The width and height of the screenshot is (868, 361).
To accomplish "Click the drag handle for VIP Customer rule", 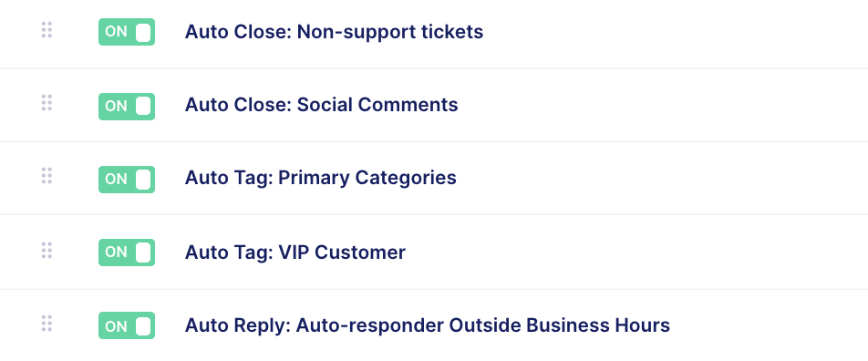I will (x=47, y=251).
